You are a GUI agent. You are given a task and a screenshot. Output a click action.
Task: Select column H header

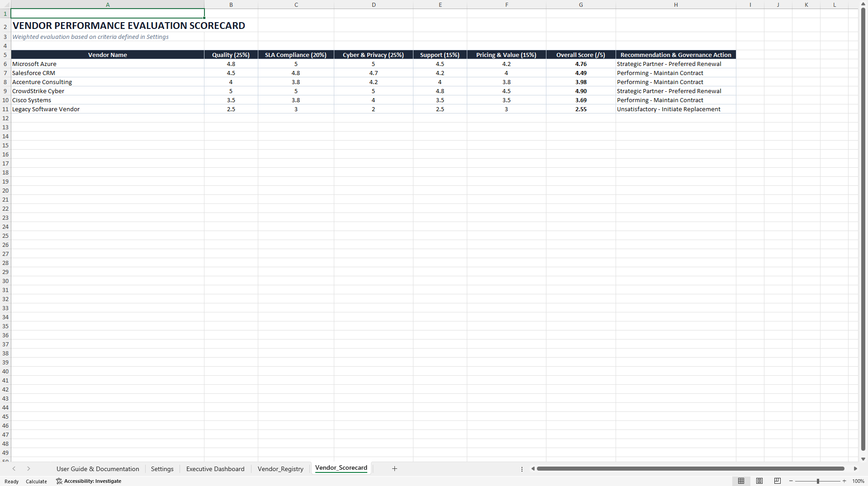coord(676,5)
